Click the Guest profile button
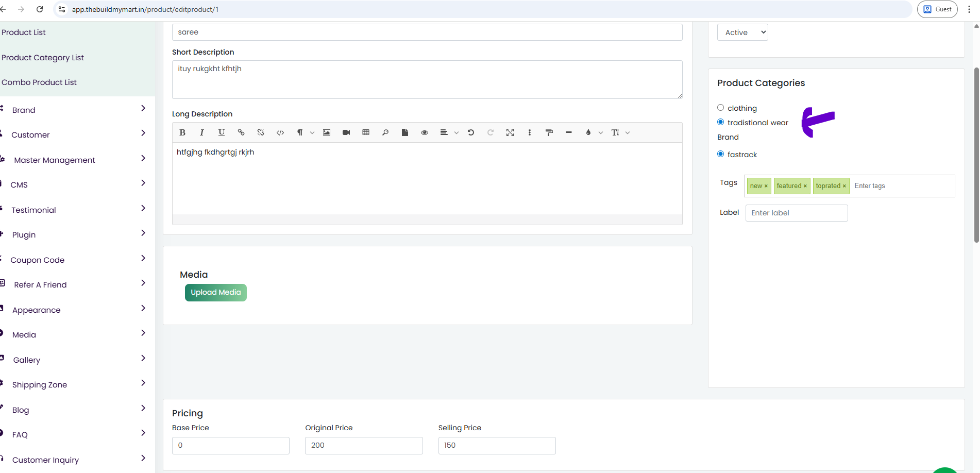The height and width of the screenshot is (473, 980). click(x=937, y=9)
